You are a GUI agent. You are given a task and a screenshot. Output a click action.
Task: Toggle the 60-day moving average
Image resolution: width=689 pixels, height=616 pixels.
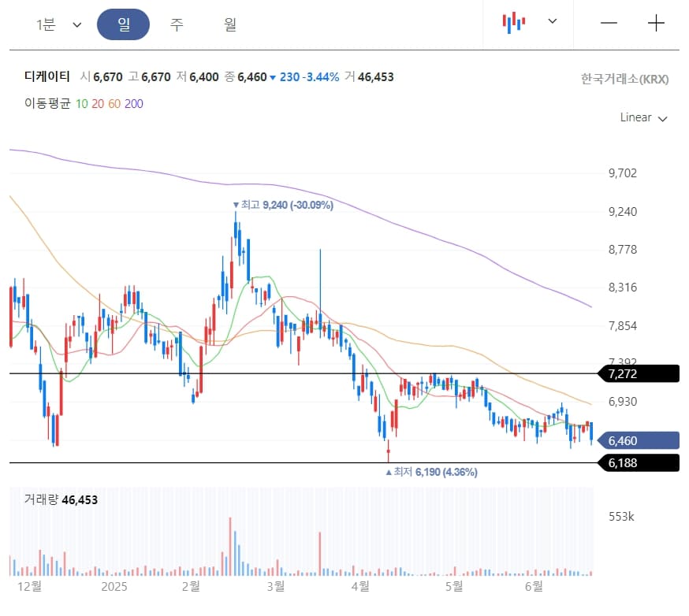click(x=114, y=104)
